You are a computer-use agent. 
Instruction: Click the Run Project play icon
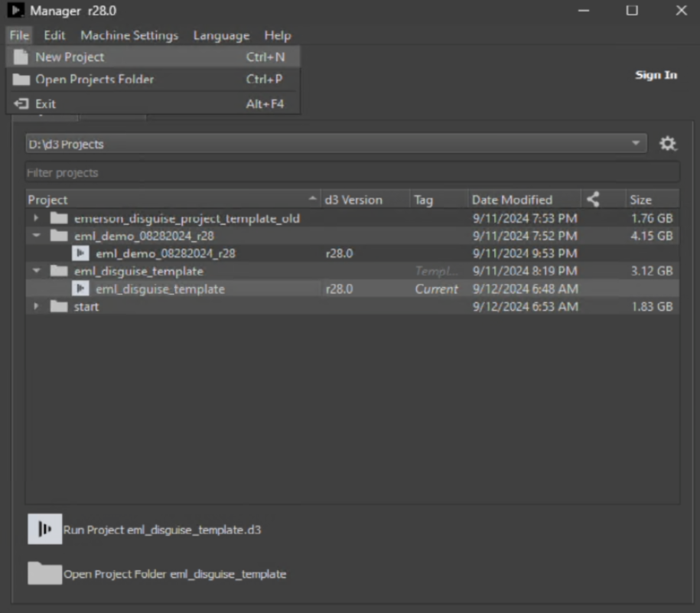[44, 529]
